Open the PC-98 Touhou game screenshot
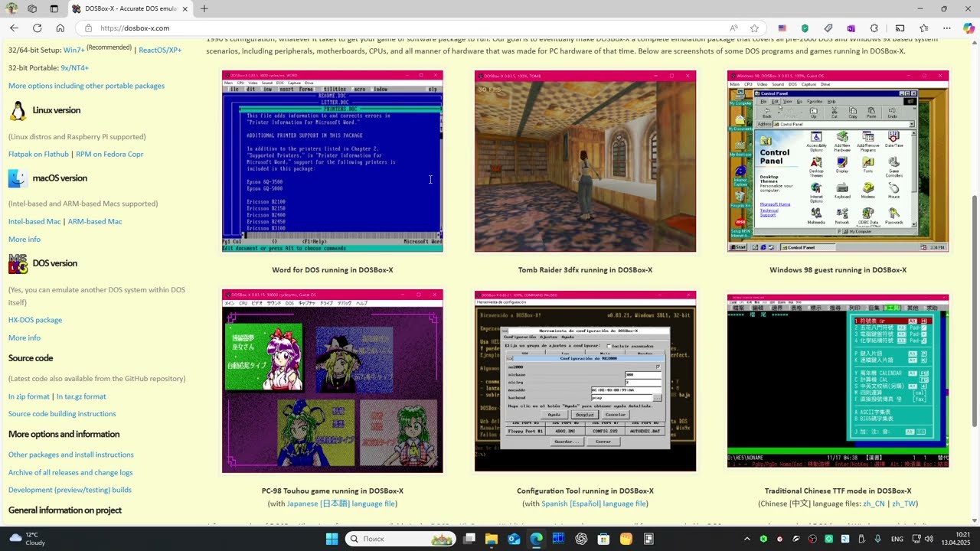The width and height of the screenshot is (980, 551). pos(332,381)
